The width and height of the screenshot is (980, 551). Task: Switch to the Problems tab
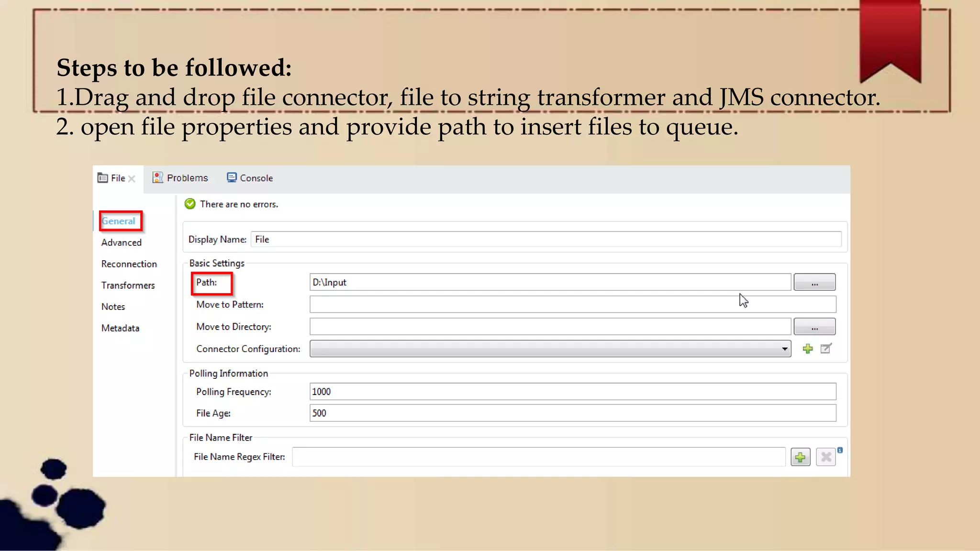click(180, 178)
